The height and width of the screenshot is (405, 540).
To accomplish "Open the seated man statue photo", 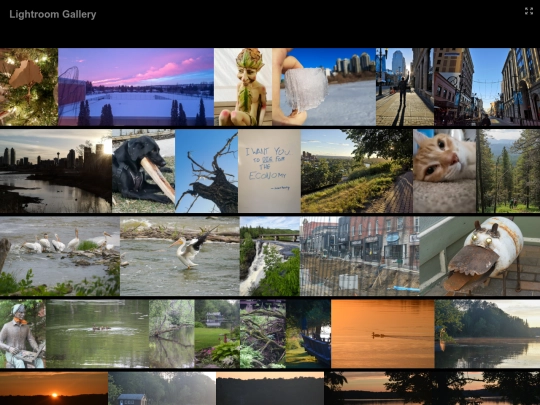I will [x=23, y=334].
